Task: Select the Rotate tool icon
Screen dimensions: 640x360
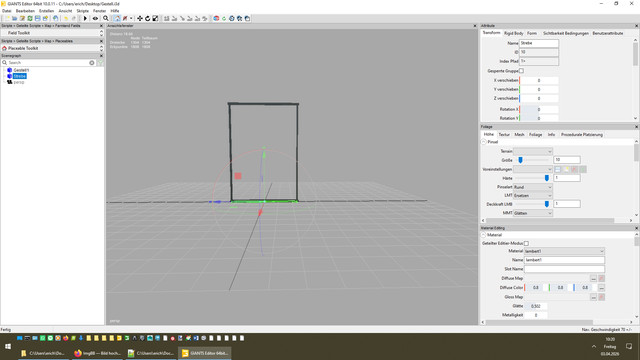Action: tap(147, 18)
